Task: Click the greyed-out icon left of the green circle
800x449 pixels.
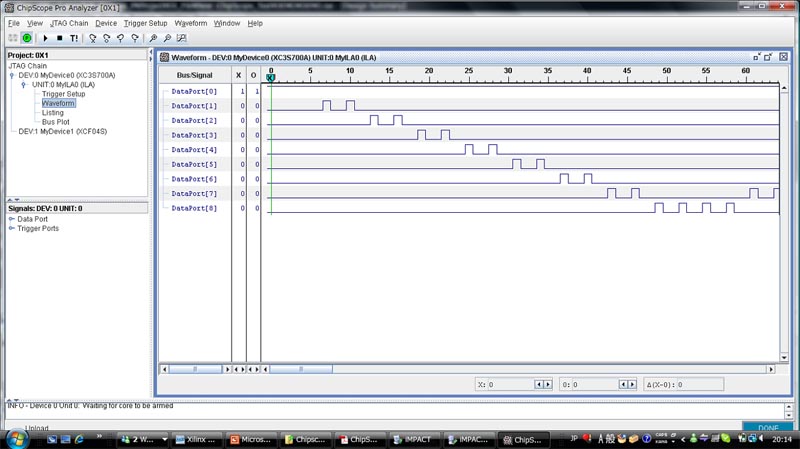Action: point(13,38)
